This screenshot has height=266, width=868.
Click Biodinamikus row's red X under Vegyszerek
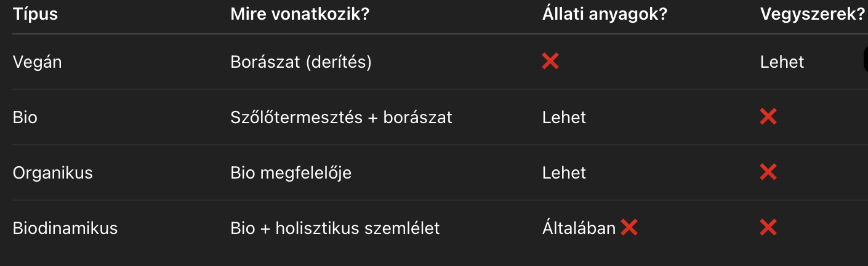tap(768, 228)
